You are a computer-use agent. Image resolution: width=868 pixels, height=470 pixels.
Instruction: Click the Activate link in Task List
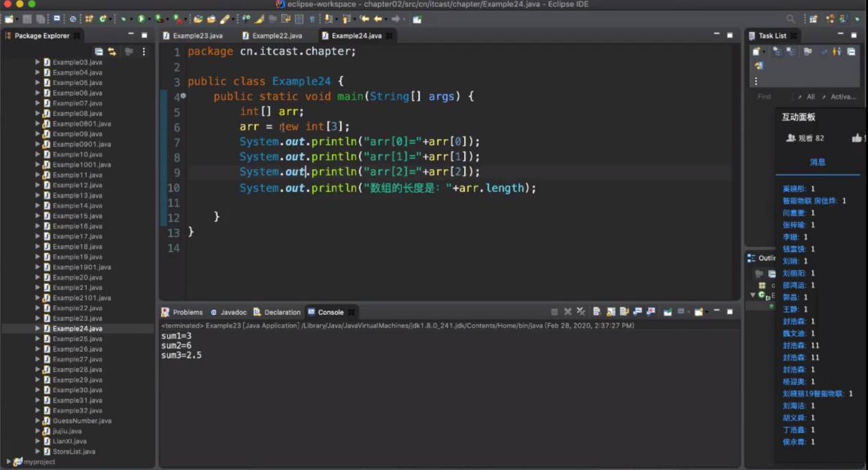pos(842,97)
